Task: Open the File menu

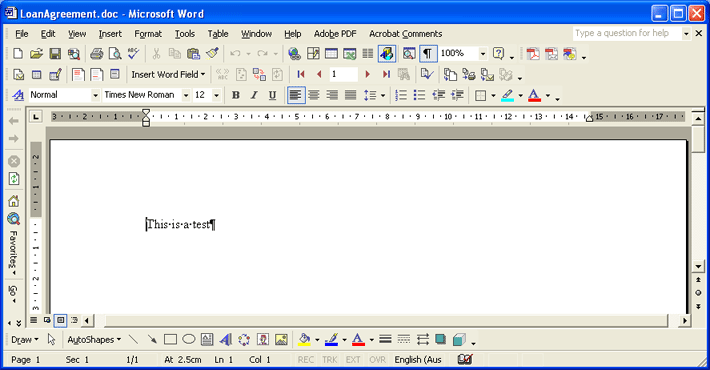Action: 21,34
